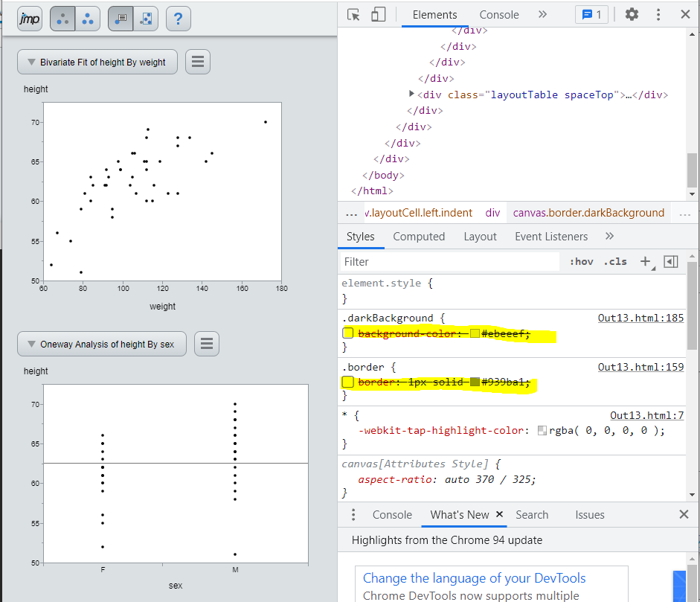Click the JMP logo button
700x602 pixels.
tap(29, 19)
